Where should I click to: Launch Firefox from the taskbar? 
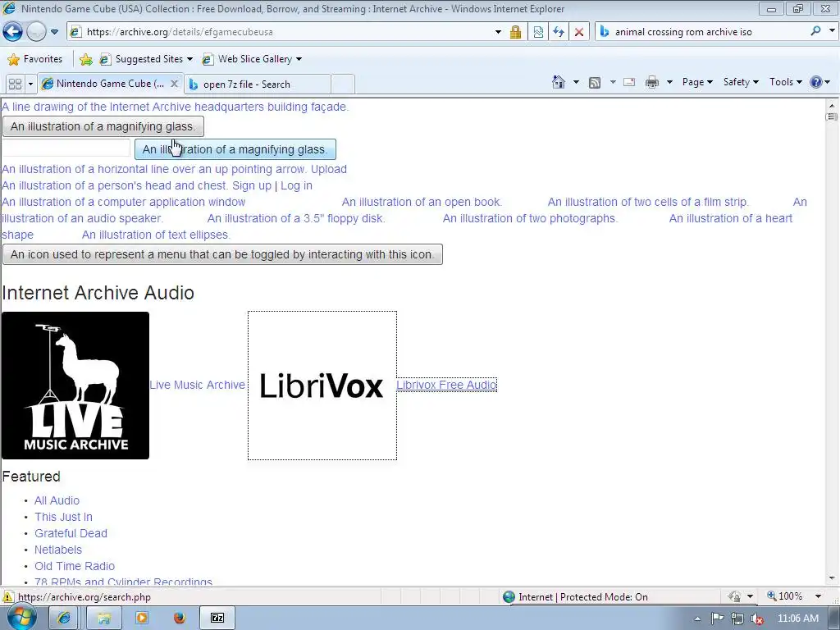pyautogui.click(x=180, y=619)
